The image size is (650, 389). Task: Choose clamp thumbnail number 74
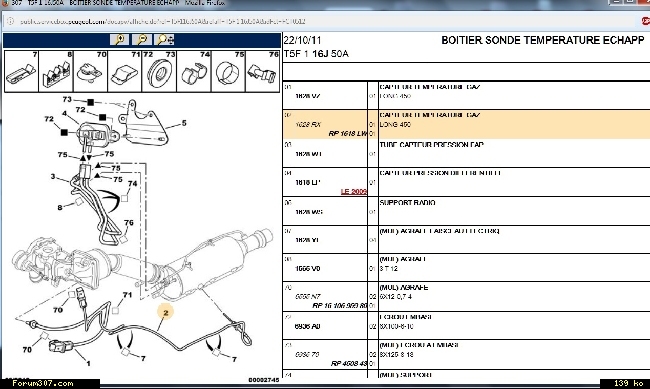[194, 71]
